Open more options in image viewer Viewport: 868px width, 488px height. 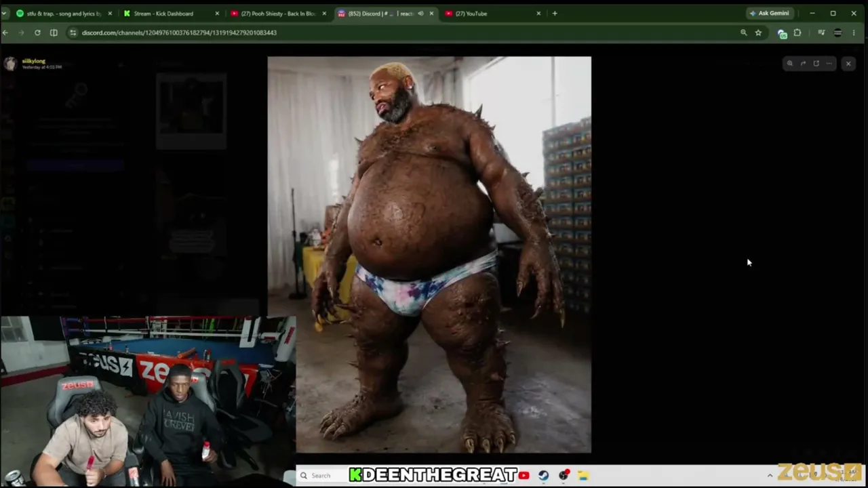click(x=829, y=63)
